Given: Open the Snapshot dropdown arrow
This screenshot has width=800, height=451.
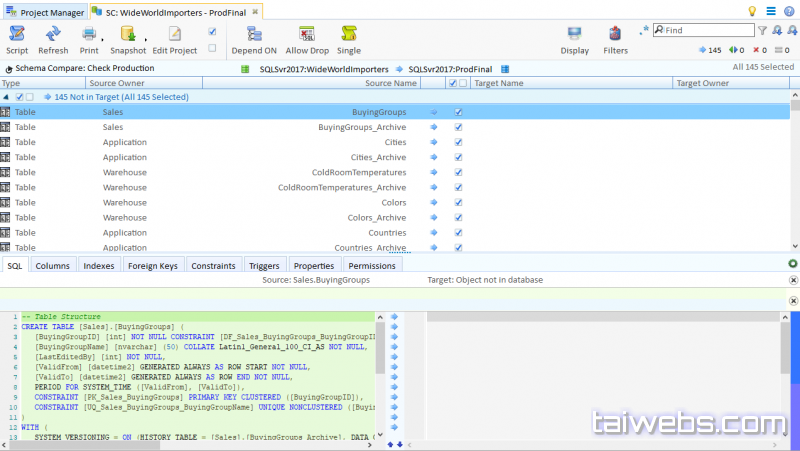Looking at the screenshot, I should tap(147, 40).
